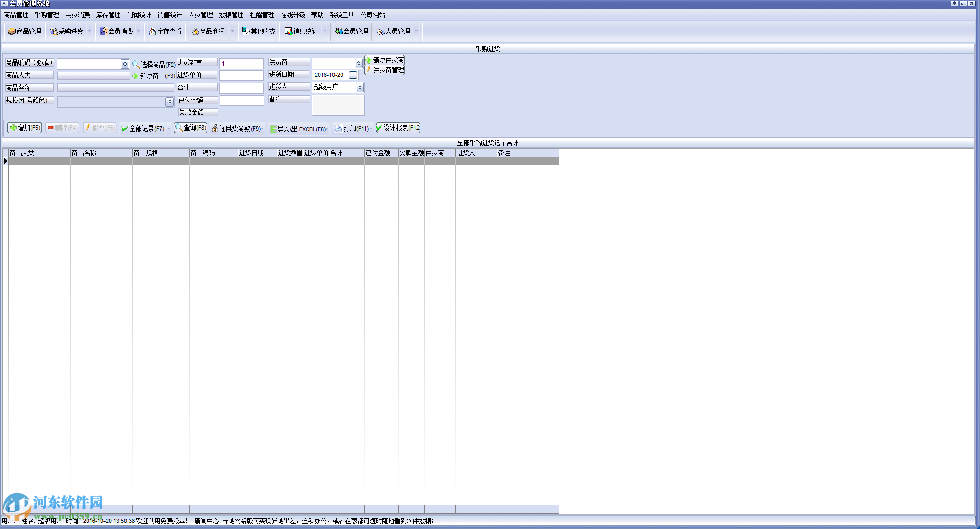980x529 pixels.
Task: Open dropdown arrow beside 采购进货 toolbar button
Action: tap(89, 31)
